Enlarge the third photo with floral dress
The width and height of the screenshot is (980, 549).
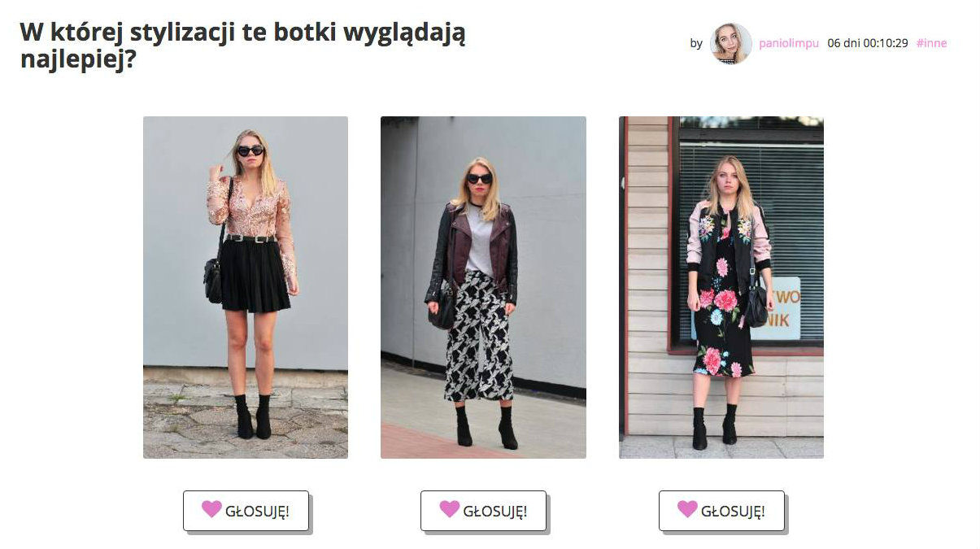(x=721, y=287)
